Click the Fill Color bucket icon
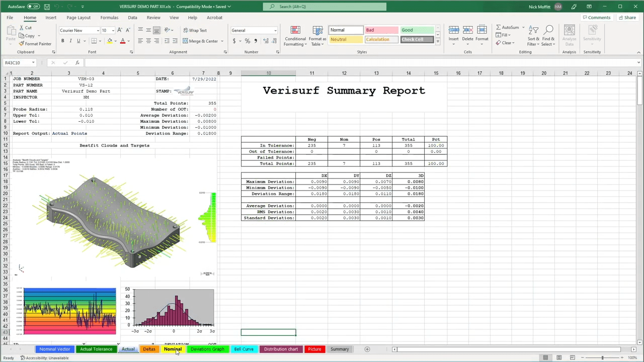Image resolution: width=644 pixels, height=362 pixels. pyautogui.click(x=110, y=41)
